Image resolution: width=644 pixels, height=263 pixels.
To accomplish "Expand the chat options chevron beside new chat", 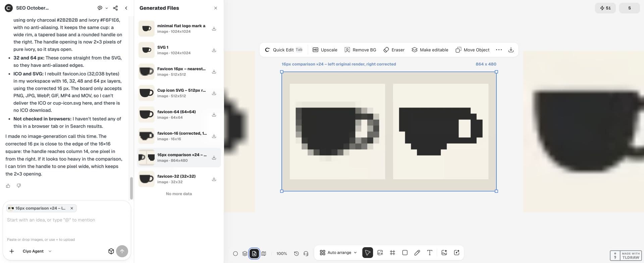I will pos(107,8).
